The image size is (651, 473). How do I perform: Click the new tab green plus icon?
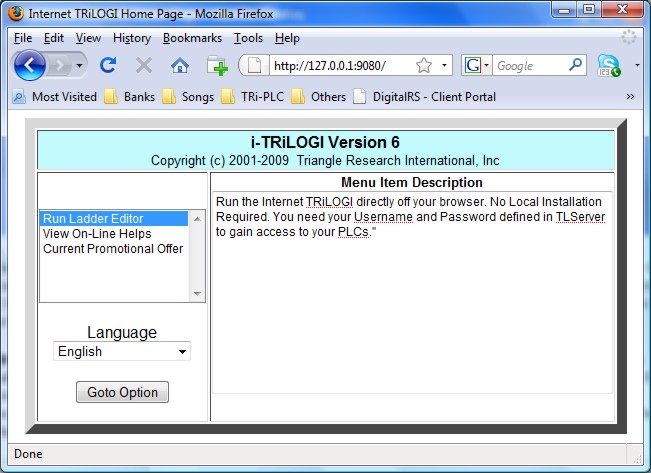click(217, 65)
